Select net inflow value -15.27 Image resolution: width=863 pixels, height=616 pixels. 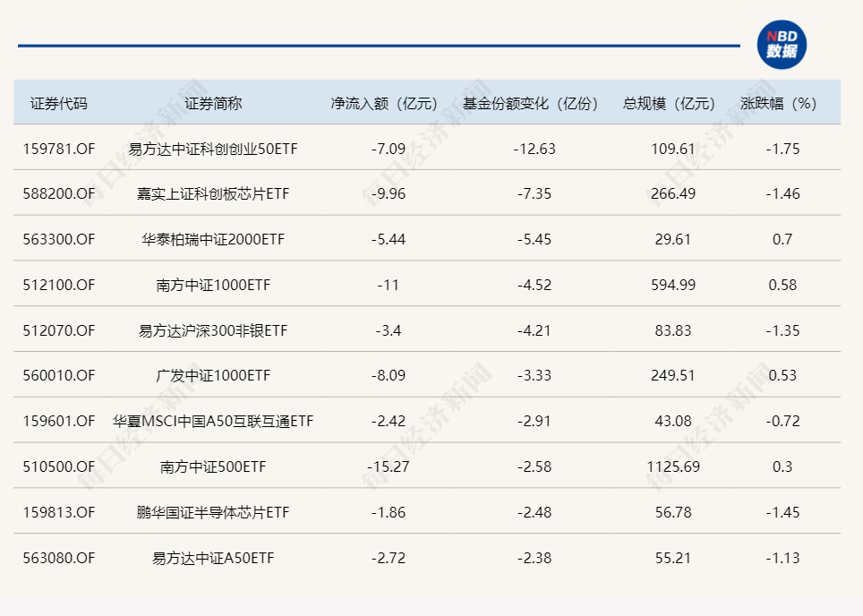387,466
